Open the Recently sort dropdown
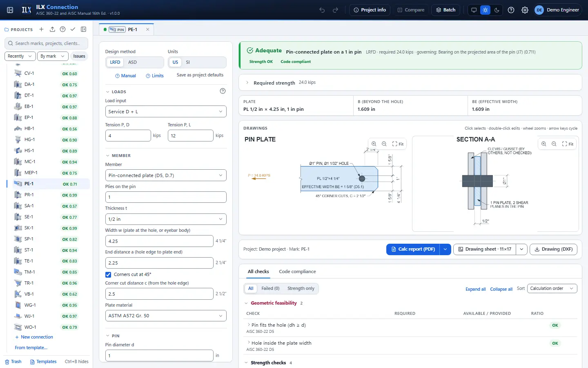Image resolution: width=588 pixels, height=368 pixels. click(x=20, y=56)
